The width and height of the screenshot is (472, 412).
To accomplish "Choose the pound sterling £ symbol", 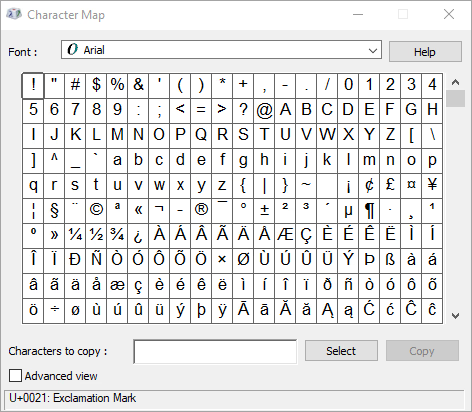I will point(390,186).
